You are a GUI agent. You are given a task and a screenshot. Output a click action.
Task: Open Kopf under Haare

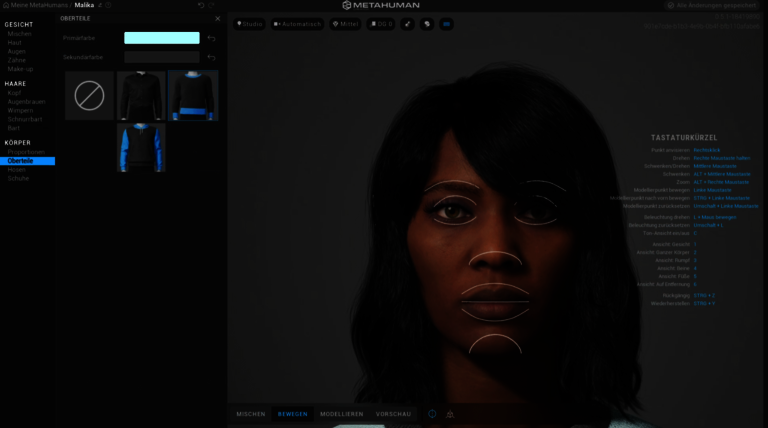14,93
